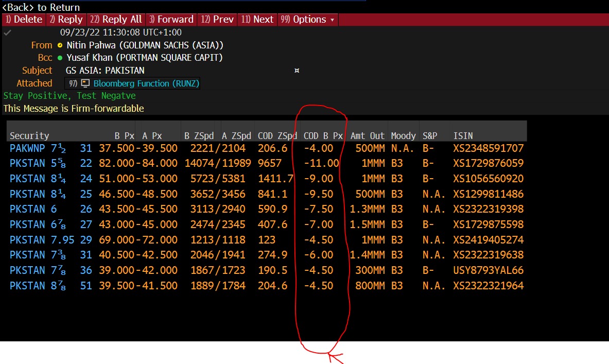
Task: Click COD ZSpd value 1411.7
Action: click(x=276, y=179)
